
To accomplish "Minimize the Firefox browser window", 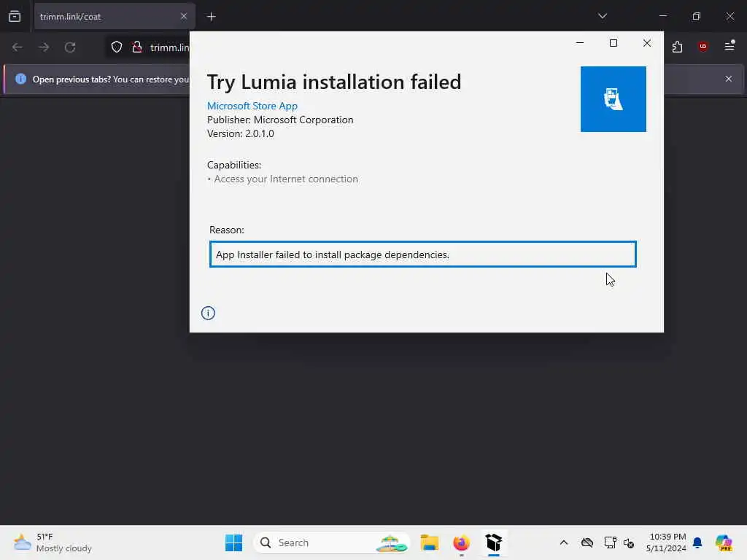I will pos(662,16).
